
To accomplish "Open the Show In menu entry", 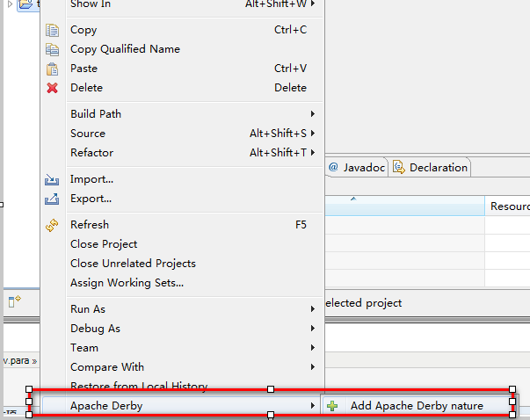I will [x=183, y=4].
